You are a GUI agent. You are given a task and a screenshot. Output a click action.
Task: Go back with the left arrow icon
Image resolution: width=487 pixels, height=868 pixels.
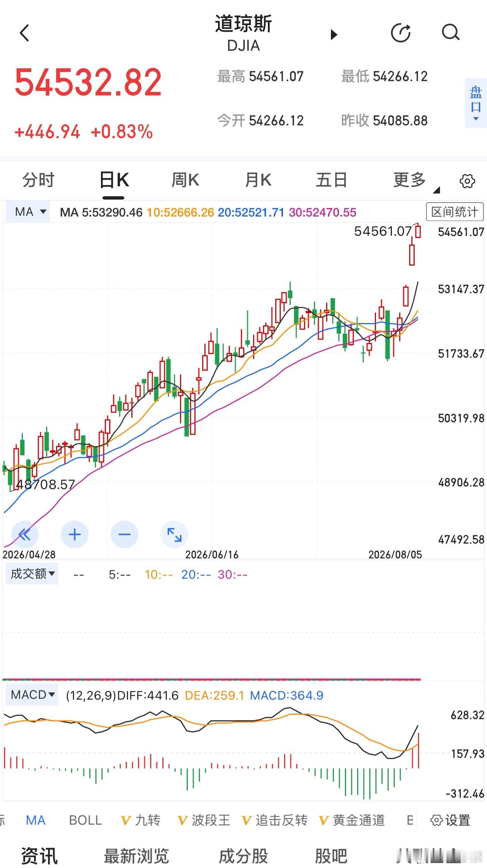(24, 33)
